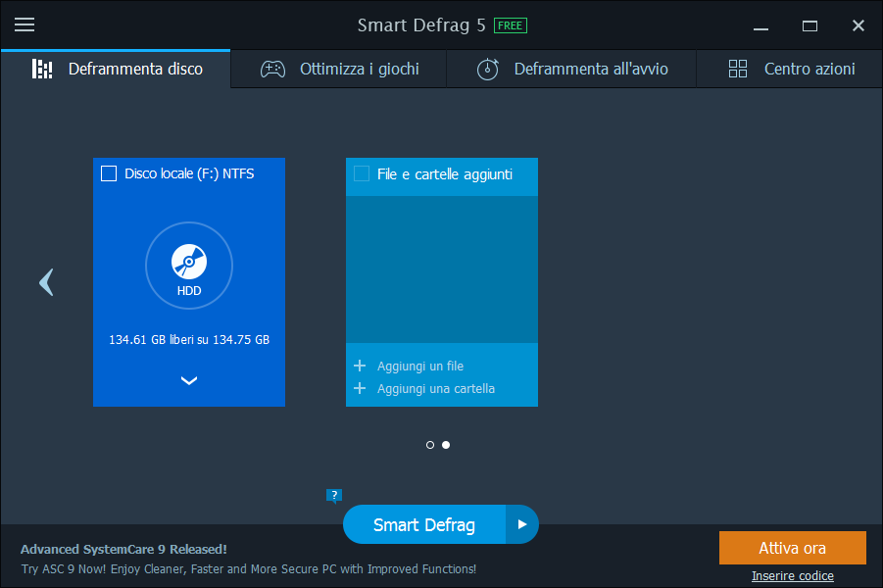Open Smart Defrag button dropdown arrow
Image resolution: width=883 pixels, height=588 pixels.
522,524
